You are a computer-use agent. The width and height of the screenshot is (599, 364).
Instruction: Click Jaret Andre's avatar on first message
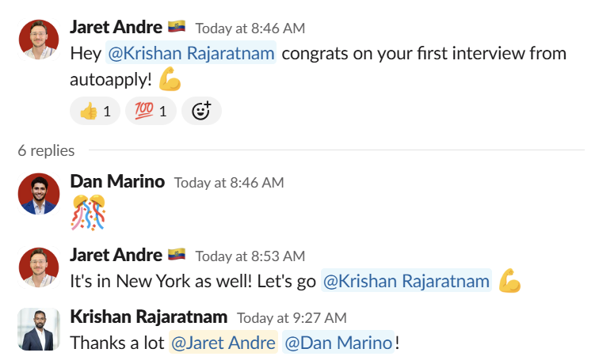pyautogui.click(x=39, y=40)
